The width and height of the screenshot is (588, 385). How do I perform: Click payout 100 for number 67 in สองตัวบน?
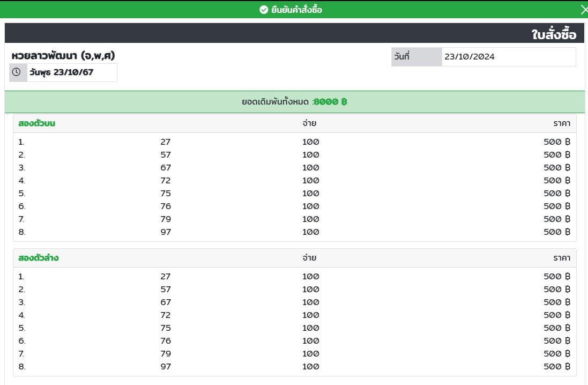[310, 168]
